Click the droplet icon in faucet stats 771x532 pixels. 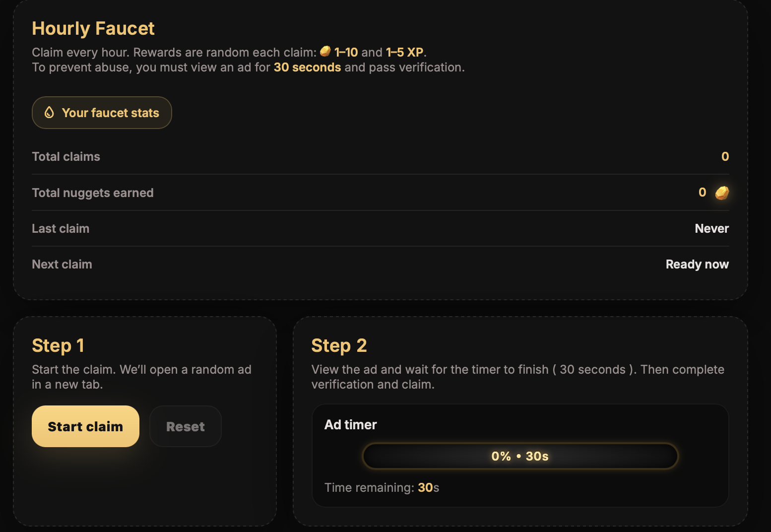click(49, 113)
